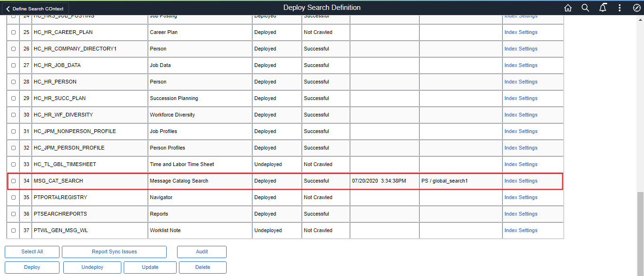Open the Search magnifier icon
This screenshot has width=644, height=276.
585,8
